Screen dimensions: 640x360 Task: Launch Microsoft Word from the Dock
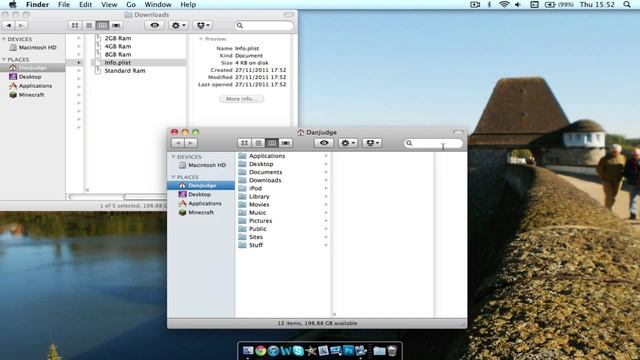click(x=286, y=351)
